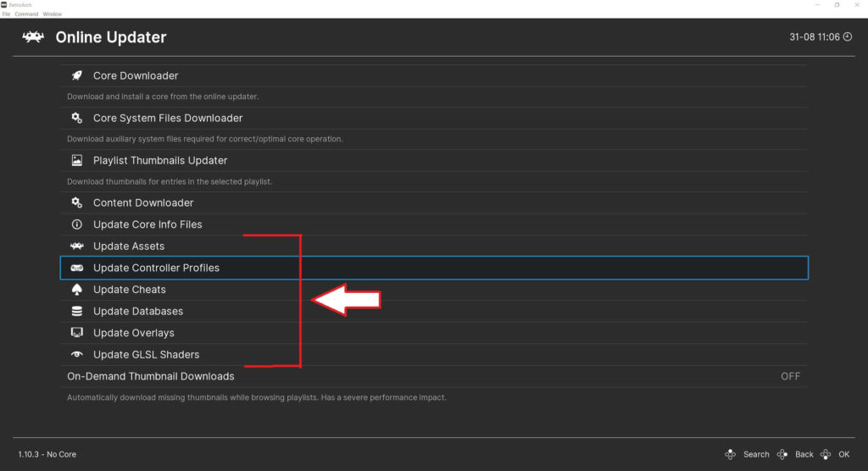Click the Search hint in bottom bar
Image resolution: width=868 pixels, height=471 pixels.
click(756, 454)
